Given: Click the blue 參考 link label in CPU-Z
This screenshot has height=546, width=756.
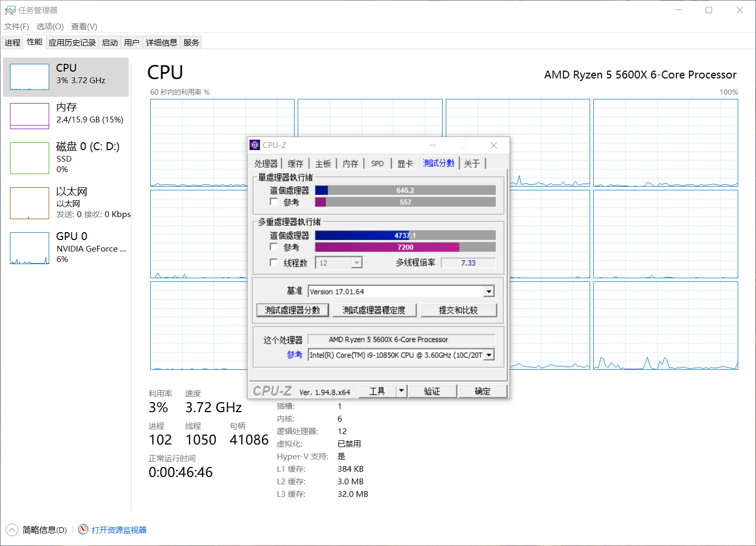Looking at the screenshot, I should click(295, 355).
